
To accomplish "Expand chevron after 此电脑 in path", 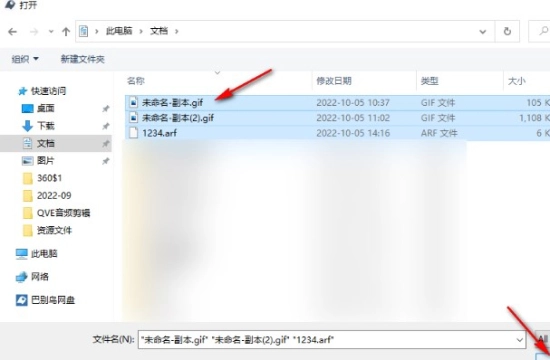I will click(141, 32).
